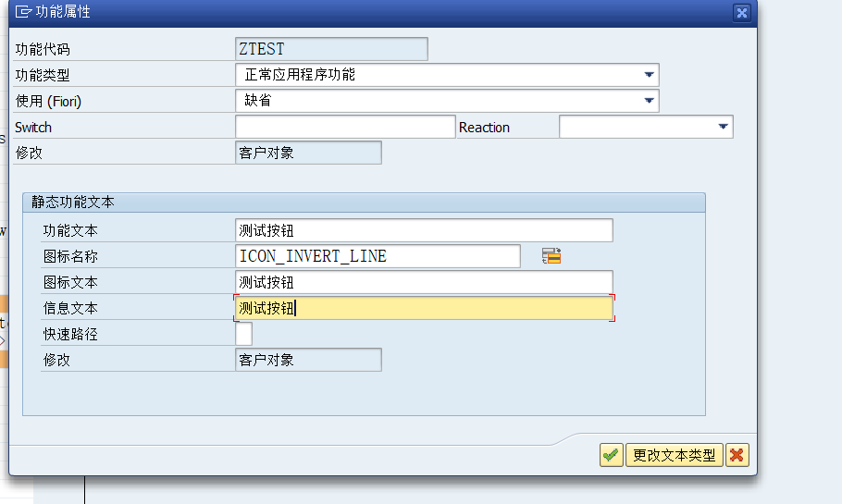Click the ZTEST function code field
Image resolution: width=842 pixels, height=504 pixels.
coord(331,49)
